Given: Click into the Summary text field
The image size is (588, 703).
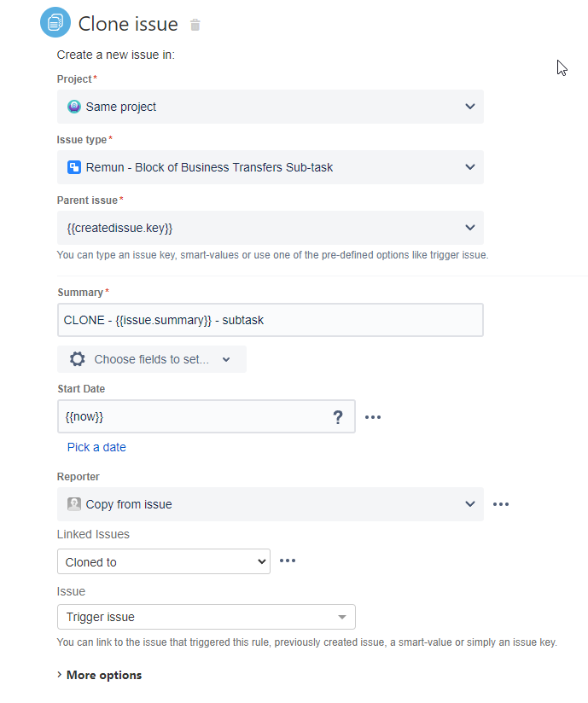Looking at the screenshot, I should pos(270,320).
